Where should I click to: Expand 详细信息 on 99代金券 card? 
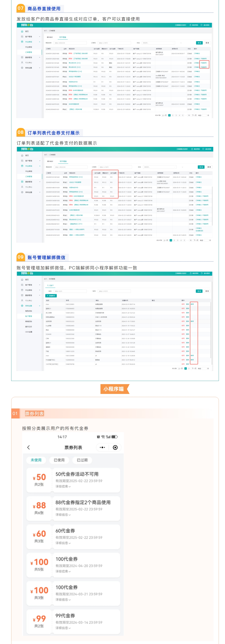coord(63,628)
